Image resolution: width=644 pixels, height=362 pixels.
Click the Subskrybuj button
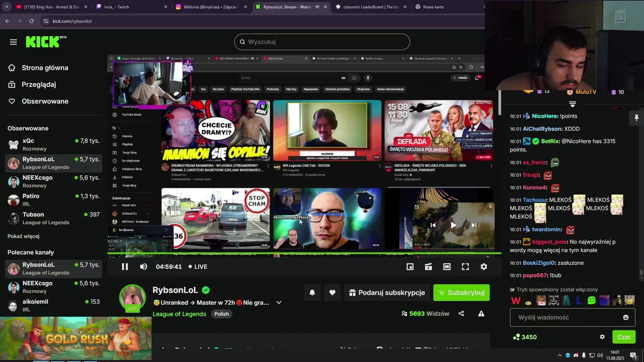coord(461,293)
